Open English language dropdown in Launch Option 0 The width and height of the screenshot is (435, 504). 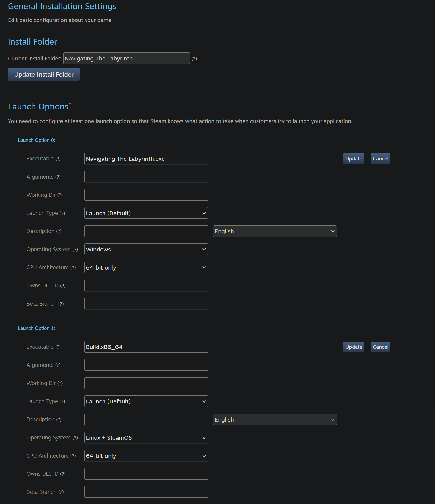point(275,231)
